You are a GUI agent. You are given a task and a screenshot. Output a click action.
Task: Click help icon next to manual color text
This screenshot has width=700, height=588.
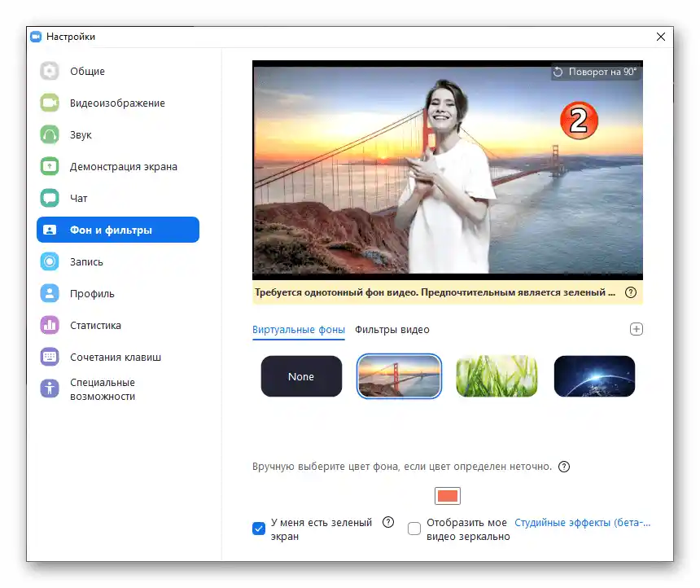(564, 467)
